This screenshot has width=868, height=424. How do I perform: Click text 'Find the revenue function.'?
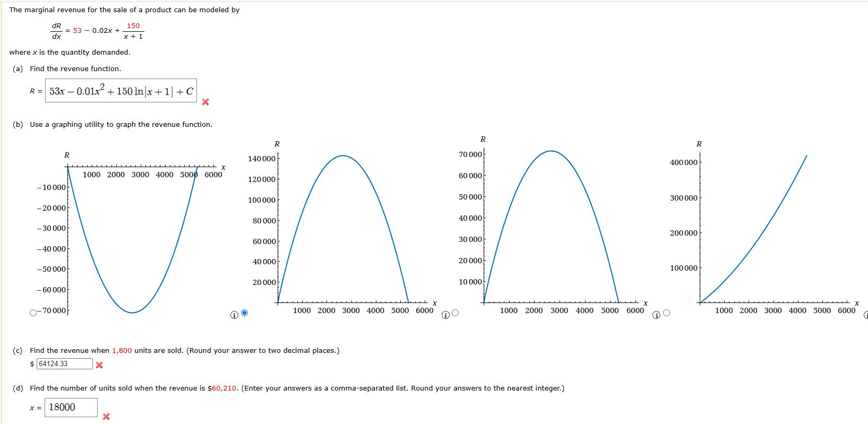click(x=75, y=68)
